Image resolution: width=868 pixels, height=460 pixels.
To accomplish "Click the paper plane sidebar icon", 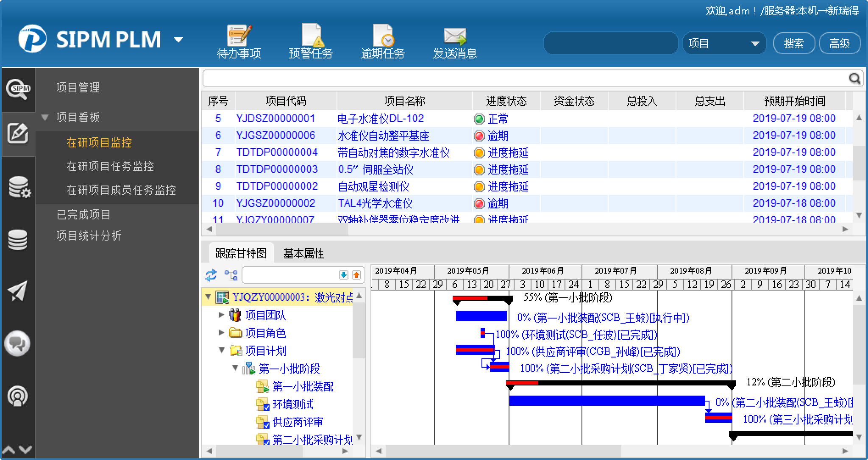I will (x=17, y=291).
